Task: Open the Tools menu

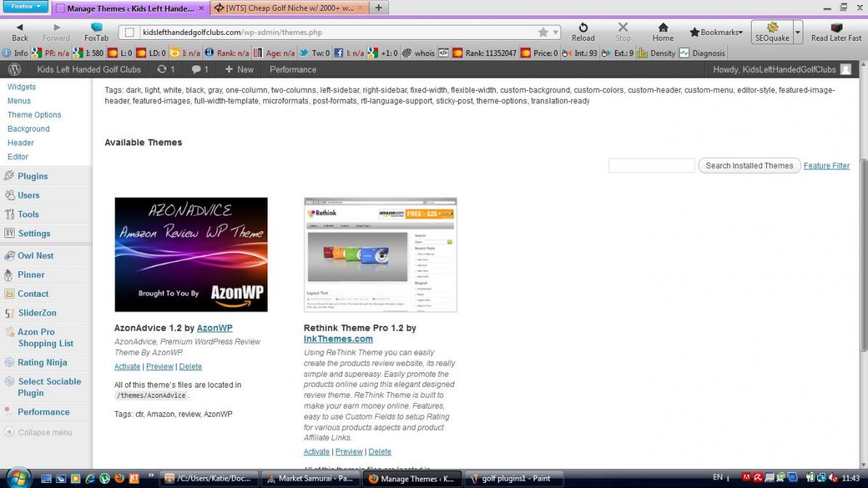Action: (28, 215)
